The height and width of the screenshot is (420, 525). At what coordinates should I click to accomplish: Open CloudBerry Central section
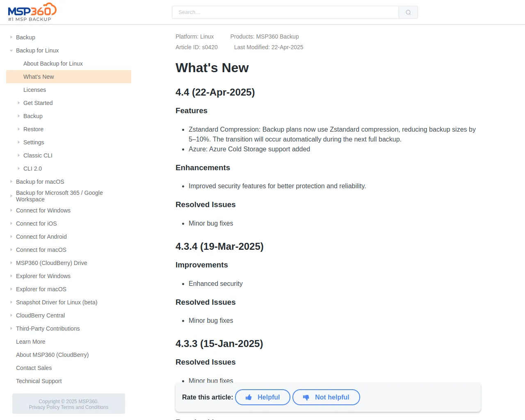pos(40,315)
